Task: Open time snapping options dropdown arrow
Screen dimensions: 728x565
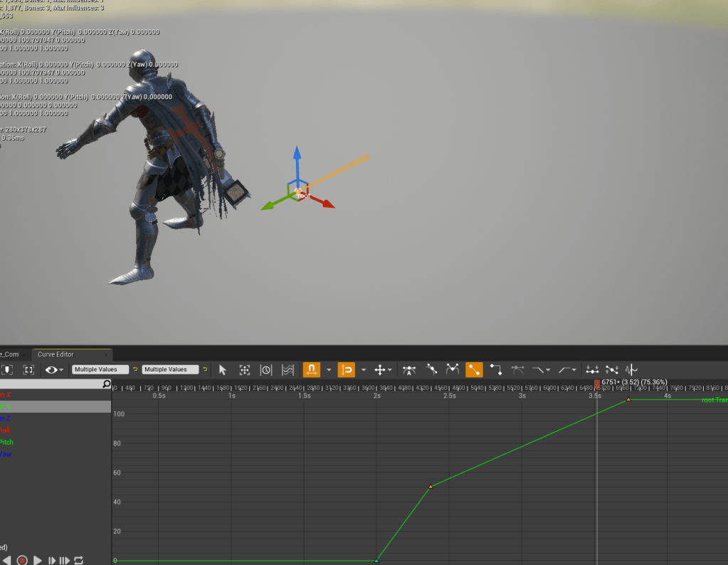Action: (329, 370)
